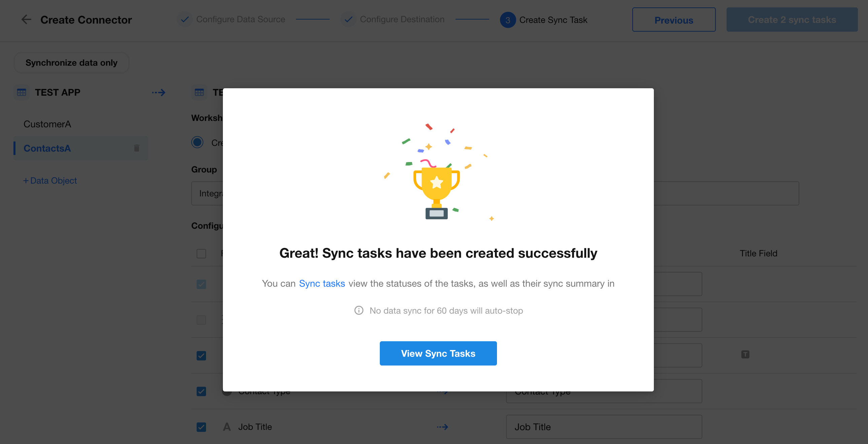
Task: Click the sync arrow next to TEST APP
Action: pyautogui.click(x=158, y=92)
